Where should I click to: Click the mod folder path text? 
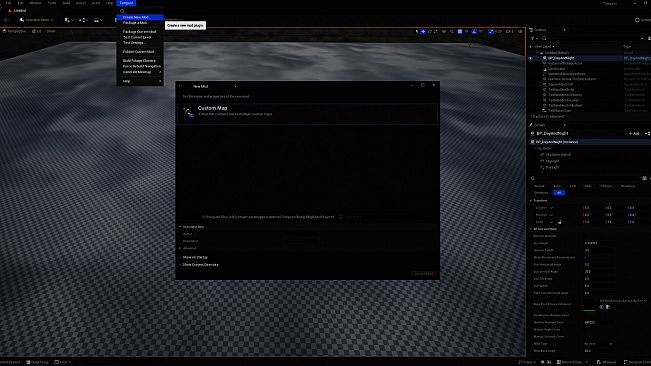point(268,217)
